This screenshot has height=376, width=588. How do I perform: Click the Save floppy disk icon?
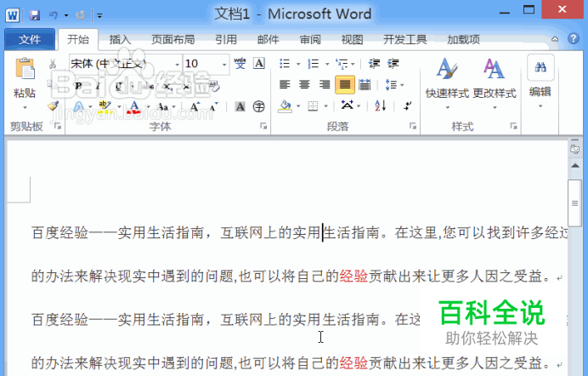tap(35, 15)
